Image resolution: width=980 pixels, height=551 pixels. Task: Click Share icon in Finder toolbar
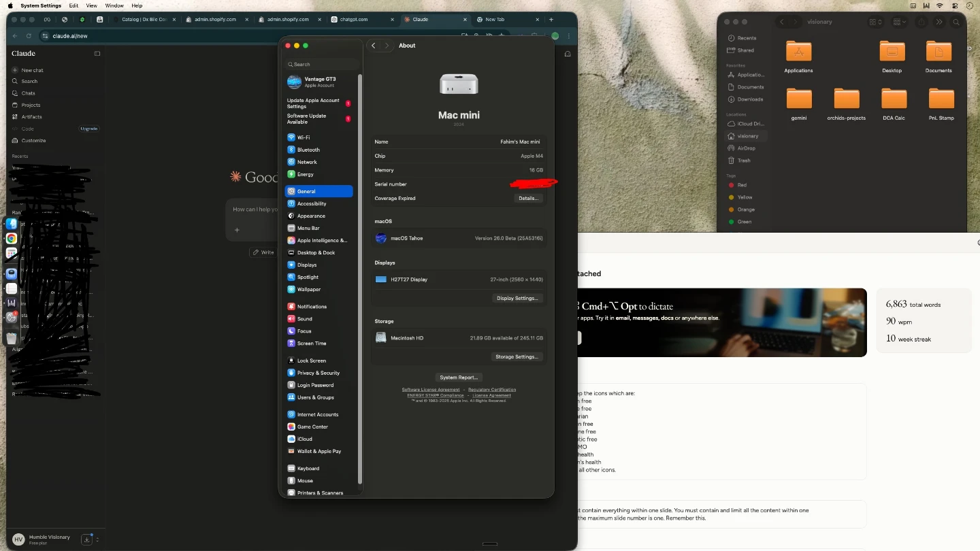pyautogui.click(x=921, y=22)
